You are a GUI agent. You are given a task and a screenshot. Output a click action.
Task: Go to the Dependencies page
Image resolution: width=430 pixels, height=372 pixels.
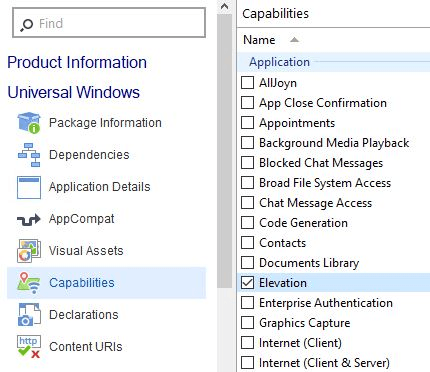89,155
